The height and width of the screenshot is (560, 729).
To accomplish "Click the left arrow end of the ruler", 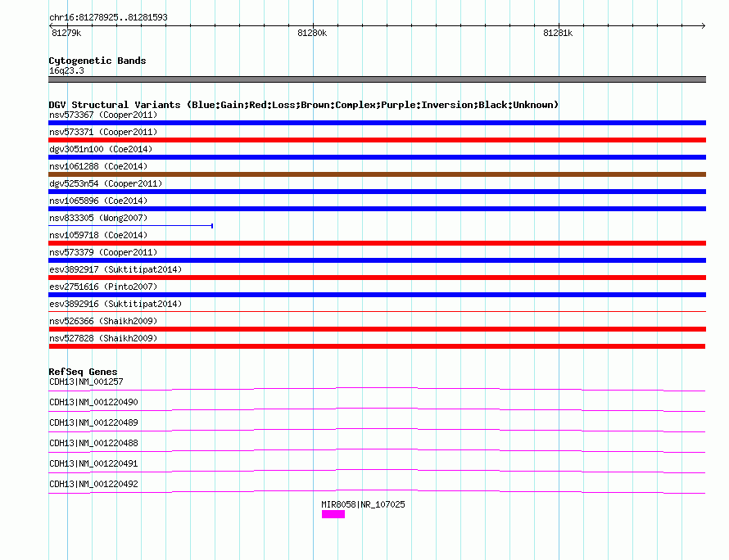I will [x=51, y=25].
